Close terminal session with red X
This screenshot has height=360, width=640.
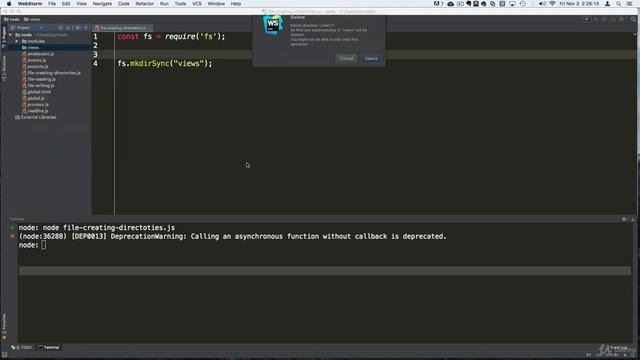(x=12, y=236)
